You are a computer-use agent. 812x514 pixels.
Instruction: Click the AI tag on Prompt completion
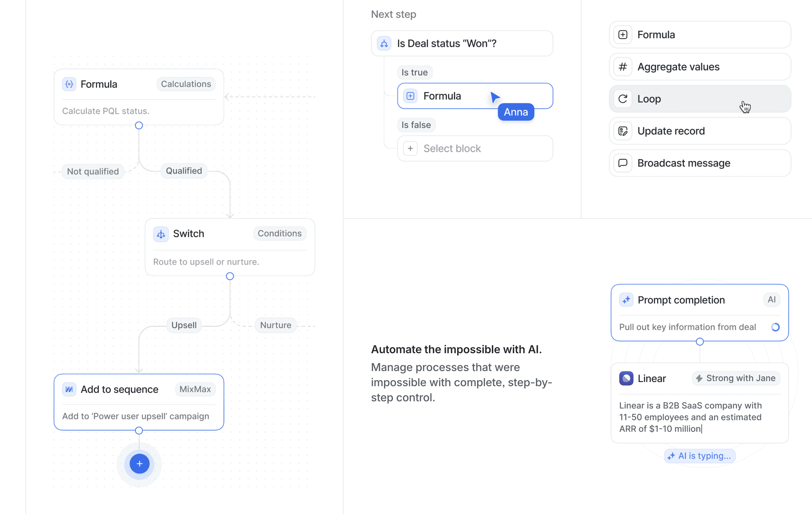[772, 300]
